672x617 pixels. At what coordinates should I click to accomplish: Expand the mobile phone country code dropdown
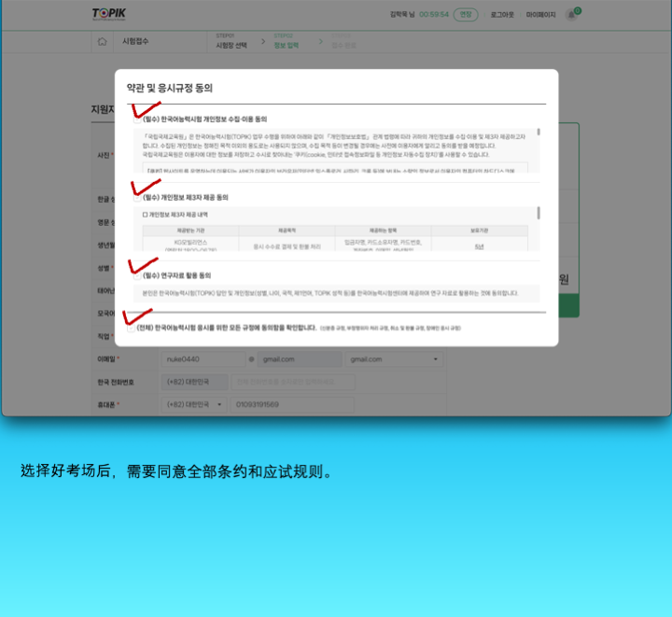tap(194, 405)
